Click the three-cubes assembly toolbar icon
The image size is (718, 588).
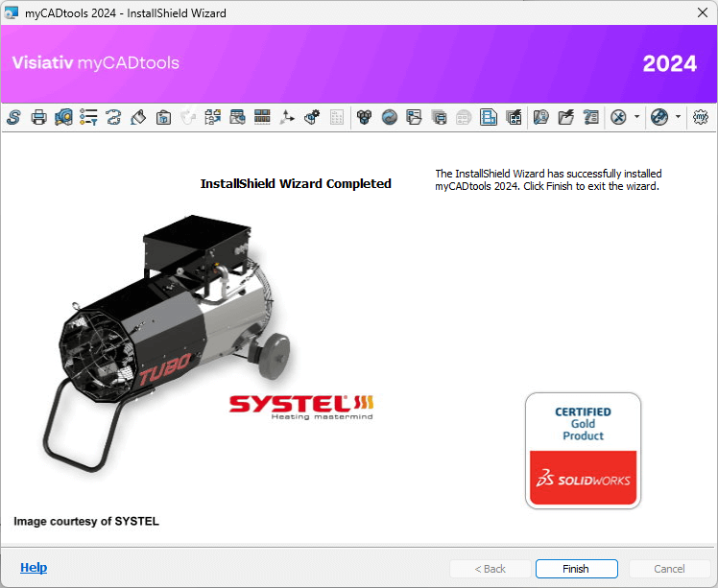[364, 117]
